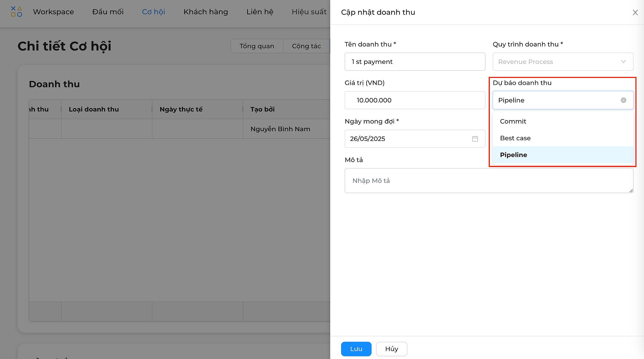Click the Ngày mong đợi date field
The image size is (644, 359).
click(x=415, y=139)
